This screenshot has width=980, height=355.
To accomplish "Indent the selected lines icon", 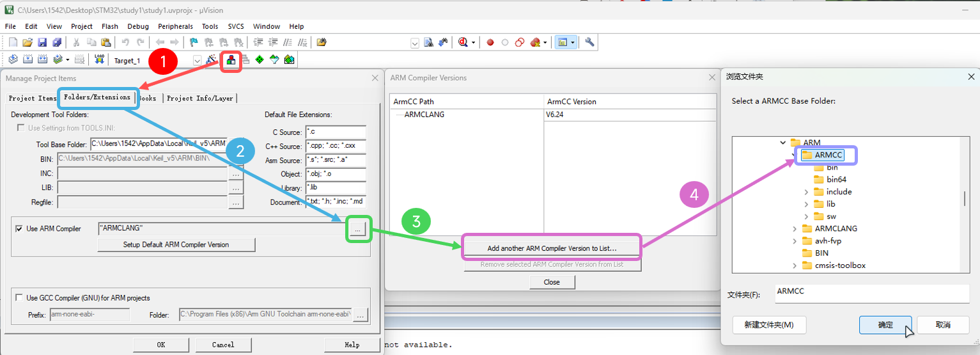I will pyautogui.click(x=259, y=42).
